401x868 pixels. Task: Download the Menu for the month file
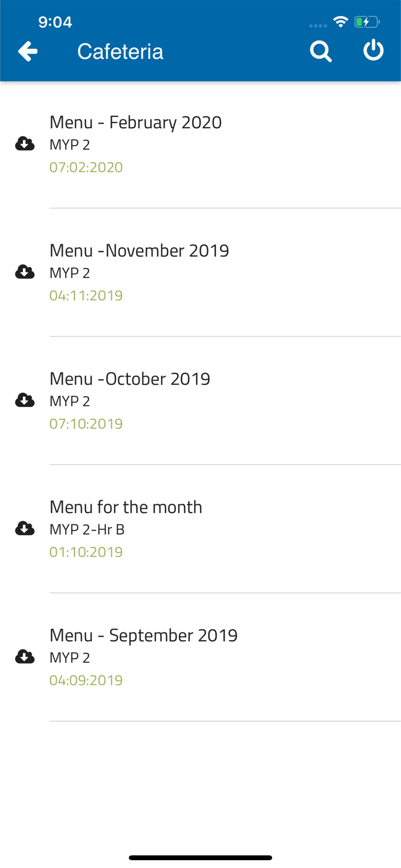click(25, 528)
